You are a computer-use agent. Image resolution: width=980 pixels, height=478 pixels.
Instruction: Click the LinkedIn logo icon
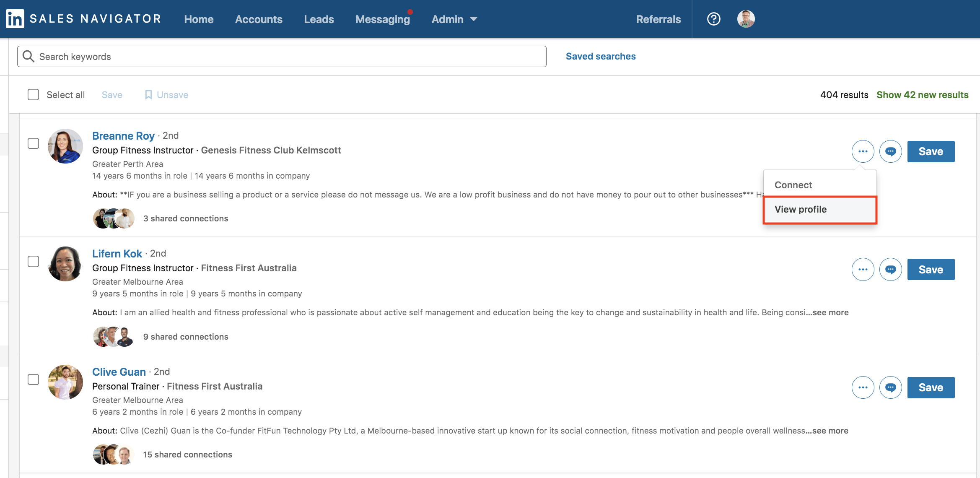click(x=15, y=19)
